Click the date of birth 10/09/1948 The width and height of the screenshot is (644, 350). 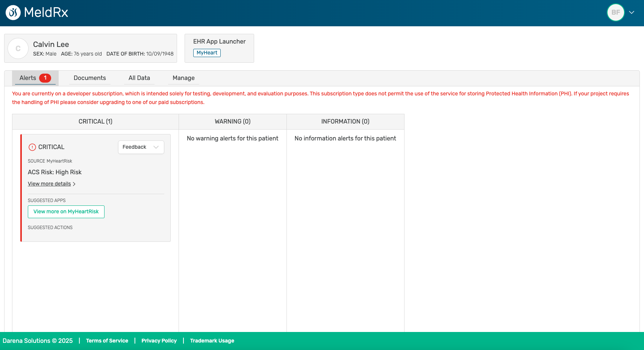click(160, 54)
